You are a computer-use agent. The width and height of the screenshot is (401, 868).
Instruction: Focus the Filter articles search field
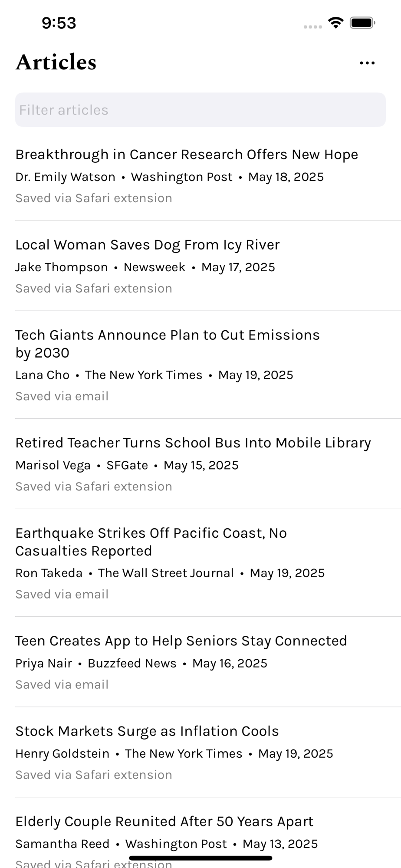point(200,110)
